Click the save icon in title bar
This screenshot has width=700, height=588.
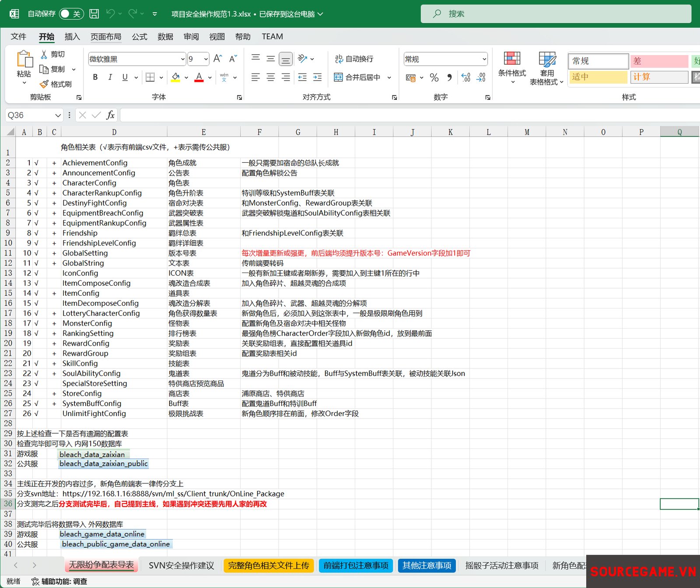pos(94,14)
